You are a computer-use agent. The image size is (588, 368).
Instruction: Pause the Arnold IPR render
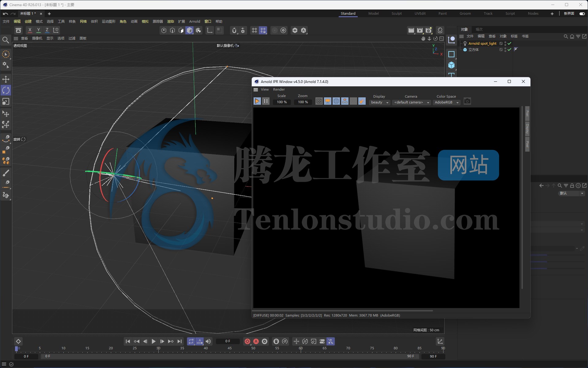coord(266,101)
